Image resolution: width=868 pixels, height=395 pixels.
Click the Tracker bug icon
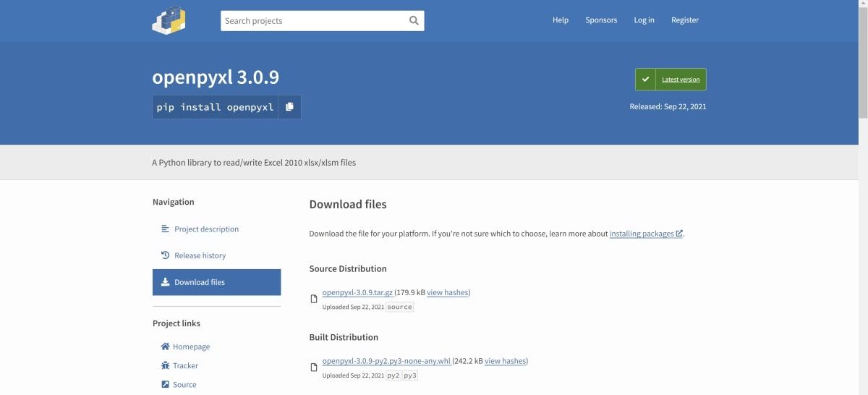(165, 365)
